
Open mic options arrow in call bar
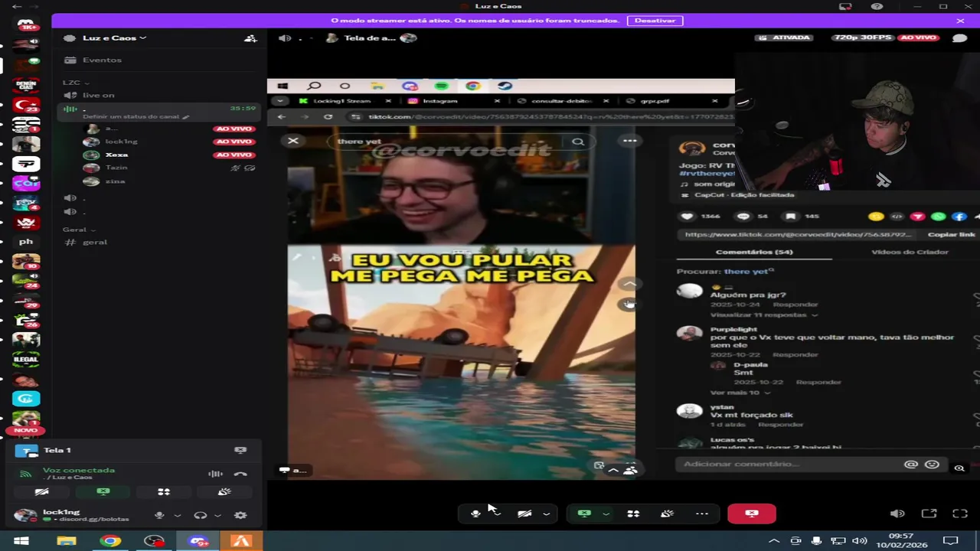(498, 514)
